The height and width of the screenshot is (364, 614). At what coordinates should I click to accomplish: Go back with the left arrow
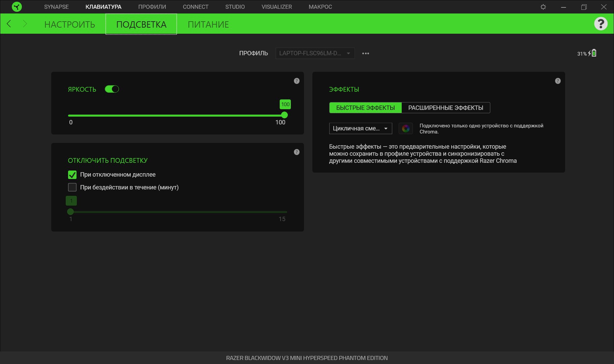[9, 24]
